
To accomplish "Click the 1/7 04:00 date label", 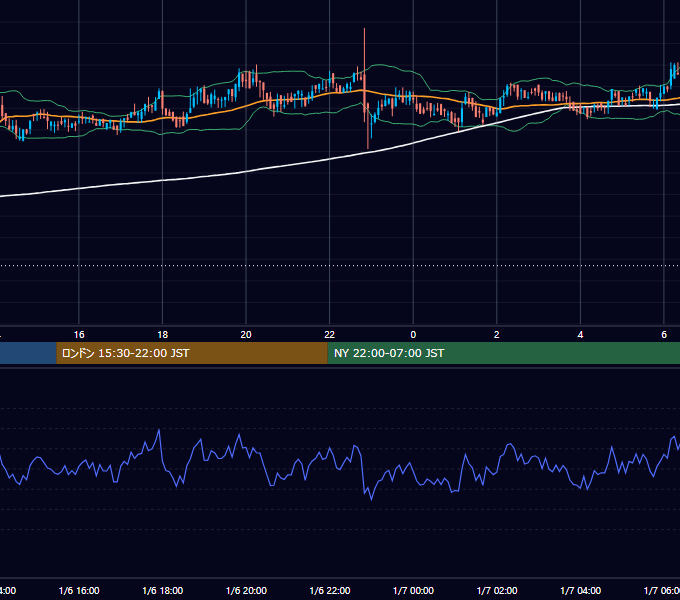I will pyautogui.click(x=581, y=590).
